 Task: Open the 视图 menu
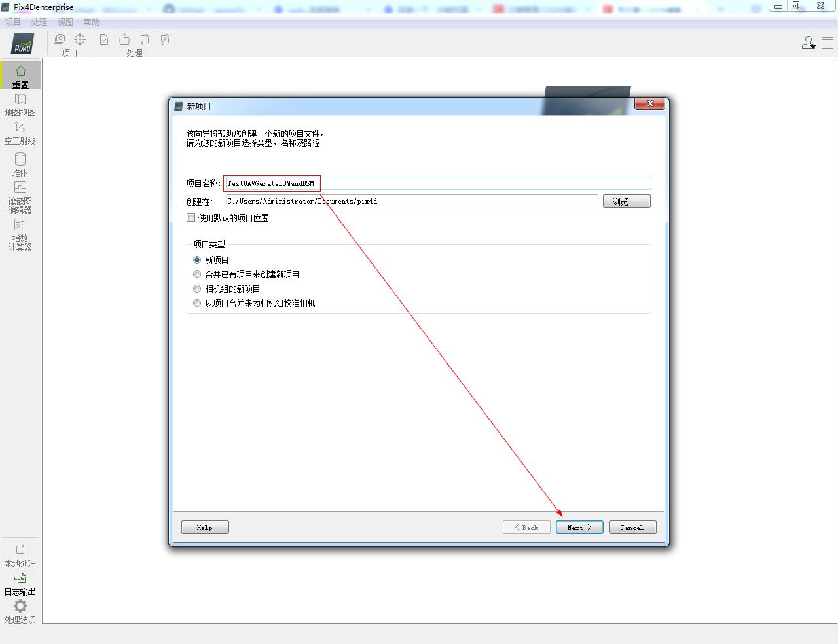pos(65,22)
